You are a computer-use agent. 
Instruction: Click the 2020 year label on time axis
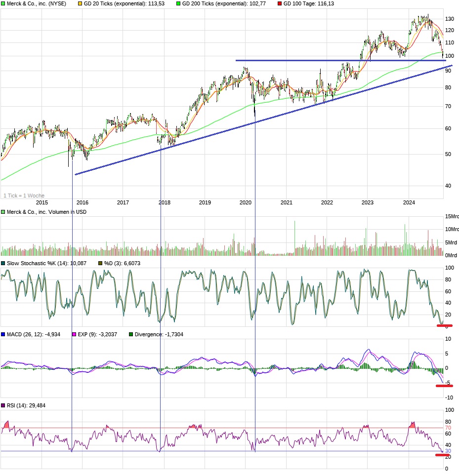click(x=246, y=202)
